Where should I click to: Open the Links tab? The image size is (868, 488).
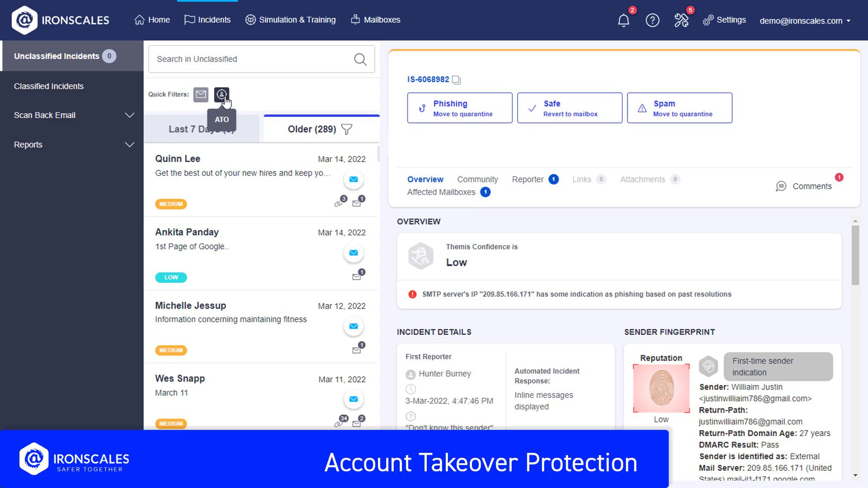coord(589,179)
